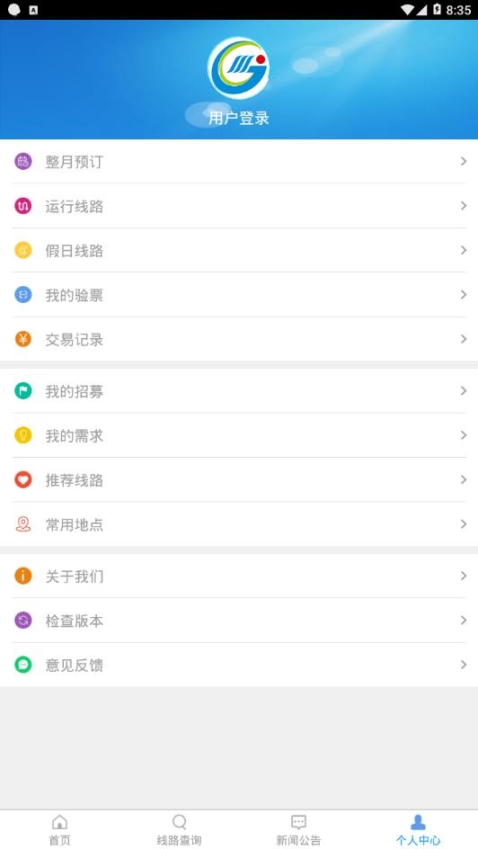Open the chevron arrow on 关于我们 row

pyautogui.click(x=463, y=576)
